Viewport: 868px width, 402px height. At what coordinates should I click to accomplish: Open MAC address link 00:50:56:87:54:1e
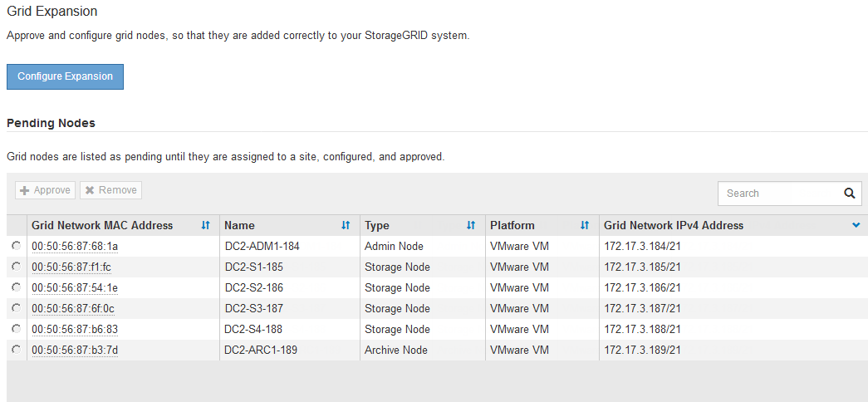tap(75, 288)
